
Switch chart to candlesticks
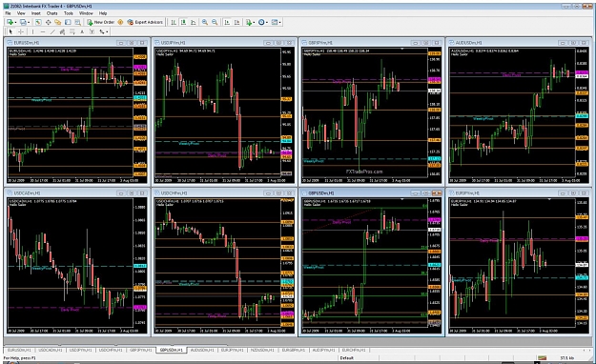coord(183,23)
